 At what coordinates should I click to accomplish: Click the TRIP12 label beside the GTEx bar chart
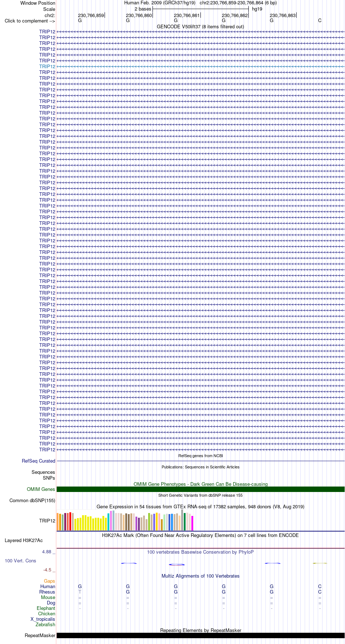47,521
